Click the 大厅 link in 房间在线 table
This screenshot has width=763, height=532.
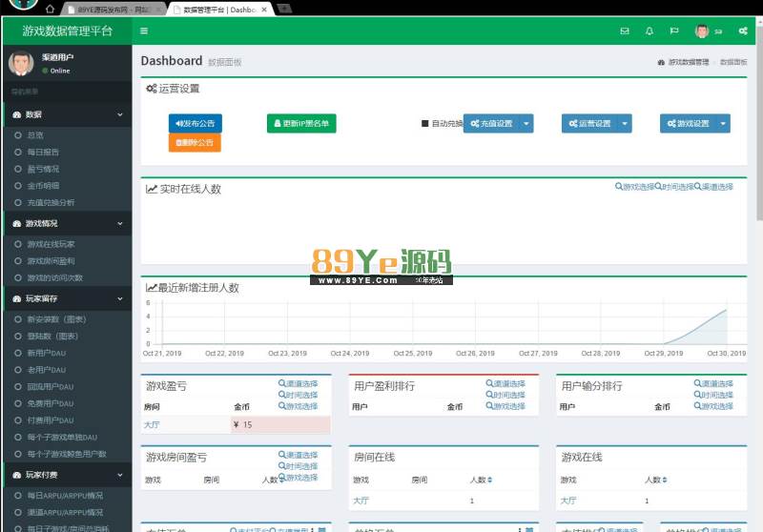click(361, 501)
